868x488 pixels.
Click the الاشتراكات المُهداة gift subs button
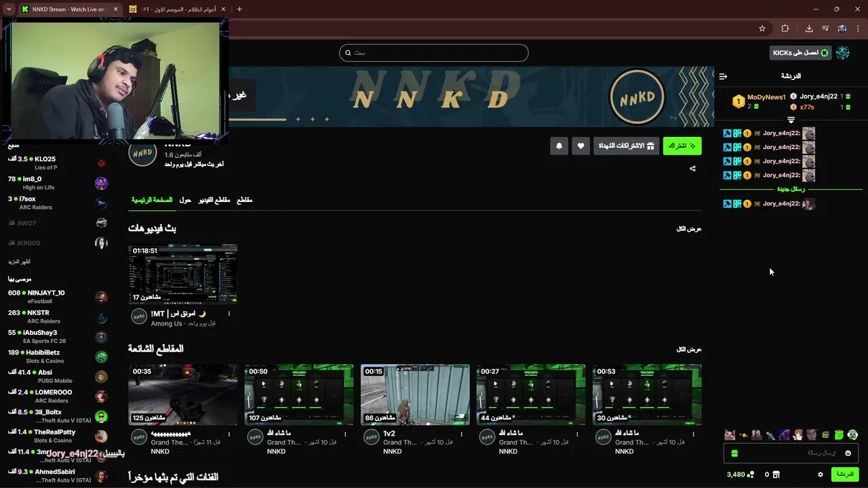point(627,146)
